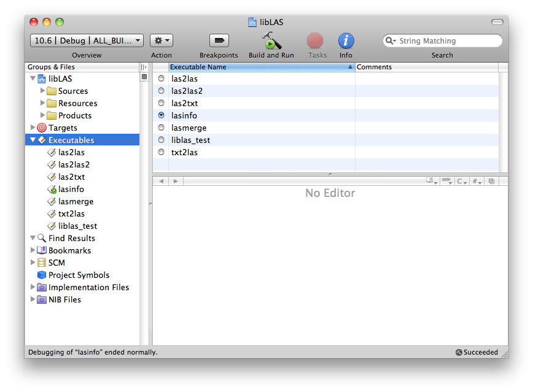Select the liblas_test radio button
Screen dimensions: 533x392
[x=161, y=140]
